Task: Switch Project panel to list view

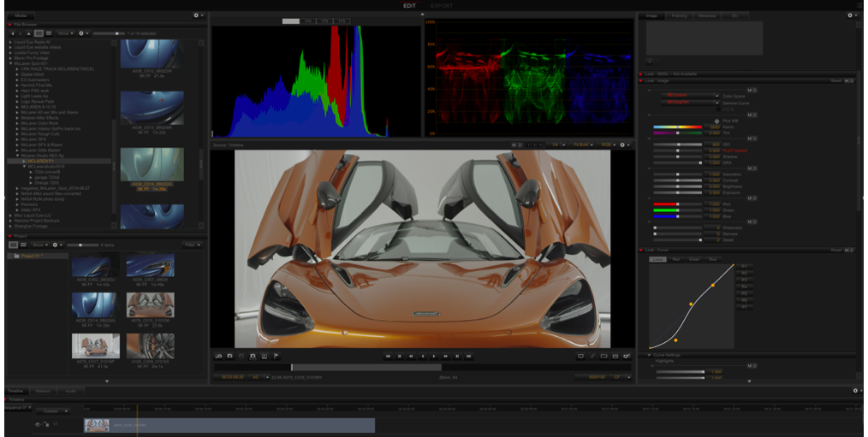Action: click(x=24, y=245)
